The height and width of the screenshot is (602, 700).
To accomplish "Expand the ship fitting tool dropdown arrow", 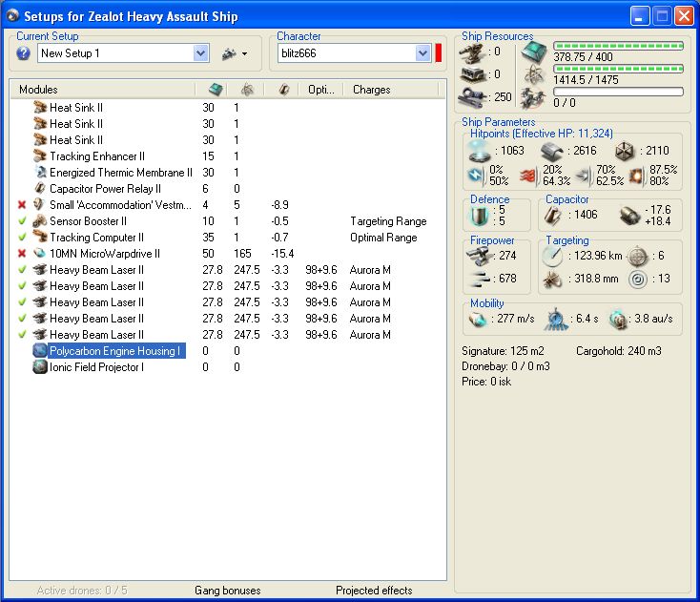I will (x=245, y=54).
